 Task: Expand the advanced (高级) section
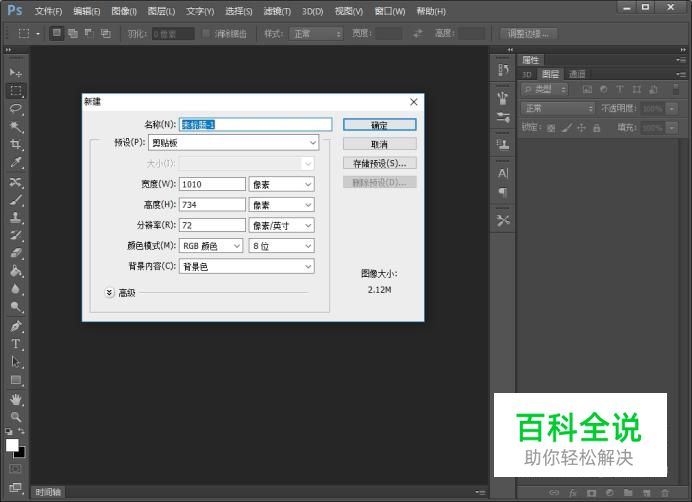pyautogui.click(x=110, y=293)
